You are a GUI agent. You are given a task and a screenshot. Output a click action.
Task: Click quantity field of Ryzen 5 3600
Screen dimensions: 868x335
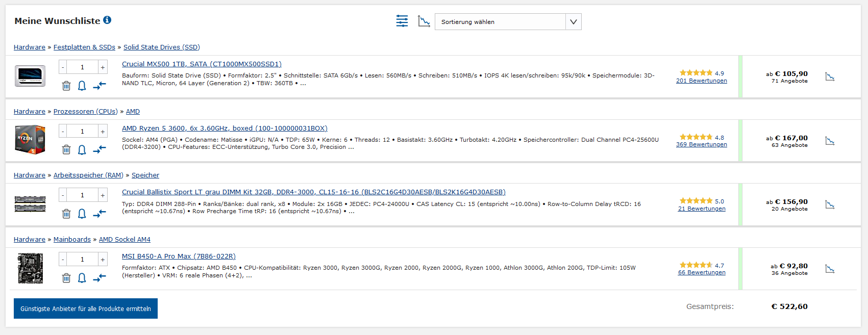[x=82, y=132]
